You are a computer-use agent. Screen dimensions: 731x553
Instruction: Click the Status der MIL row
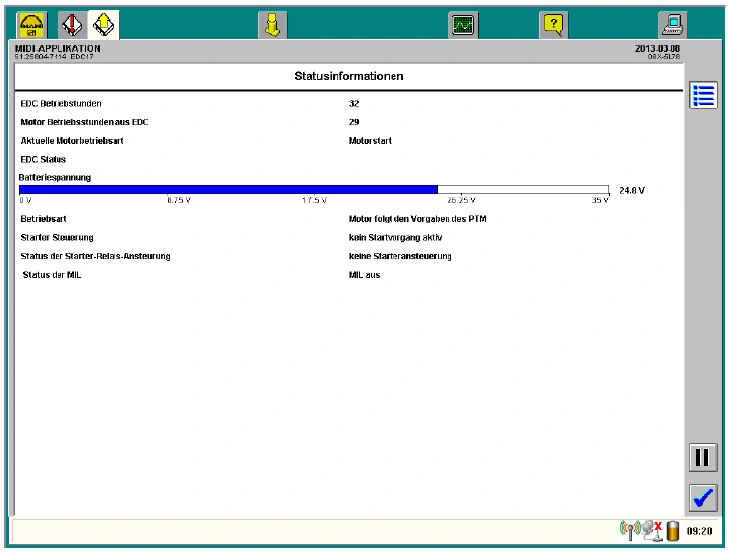[51, 275]
